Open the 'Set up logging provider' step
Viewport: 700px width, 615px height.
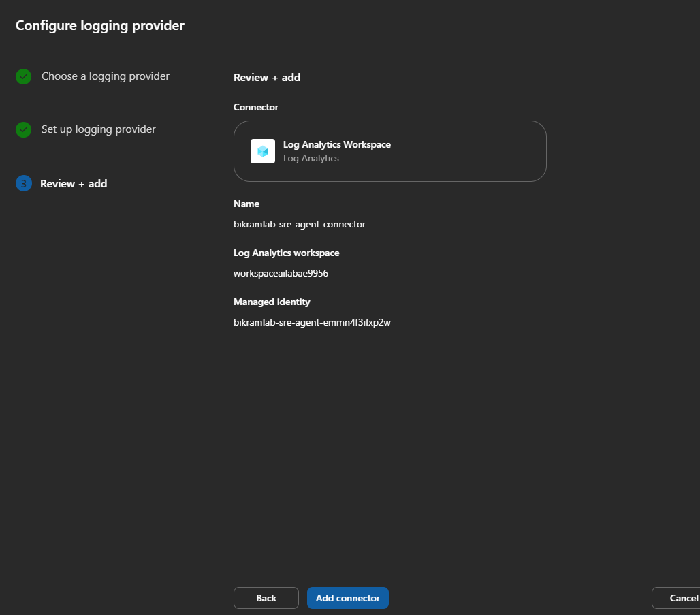coord(98,129)
